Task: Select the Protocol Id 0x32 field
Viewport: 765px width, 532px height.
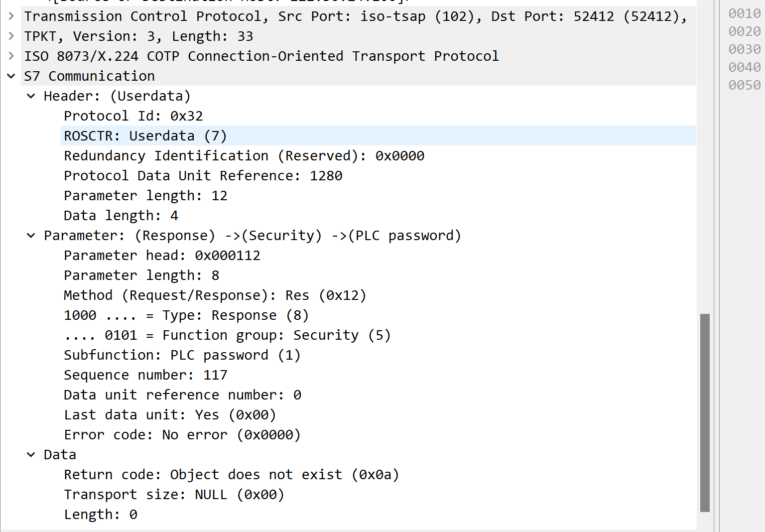Action: click(x=133, y=116)
